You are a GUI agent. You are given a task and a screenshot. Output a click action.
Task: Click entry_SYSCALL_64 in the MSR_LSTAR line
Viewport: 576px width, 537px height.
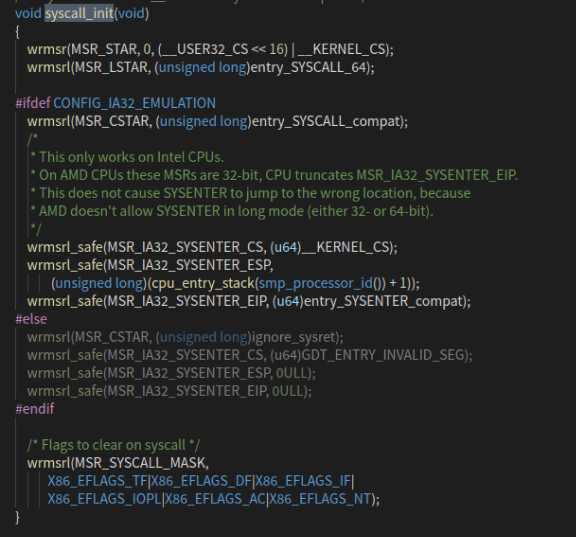point(309,68)
